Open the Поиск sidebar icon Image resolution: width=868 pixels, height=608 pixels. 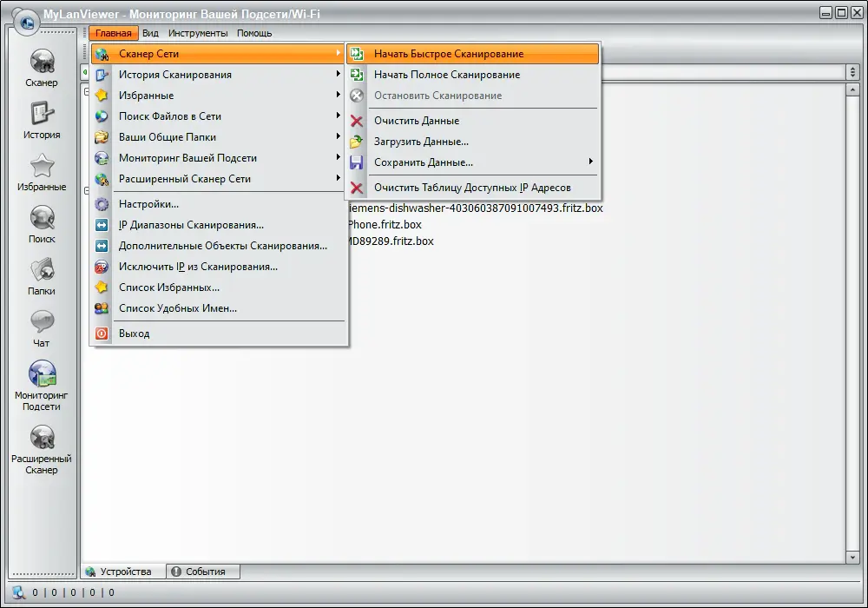(42, 218)
